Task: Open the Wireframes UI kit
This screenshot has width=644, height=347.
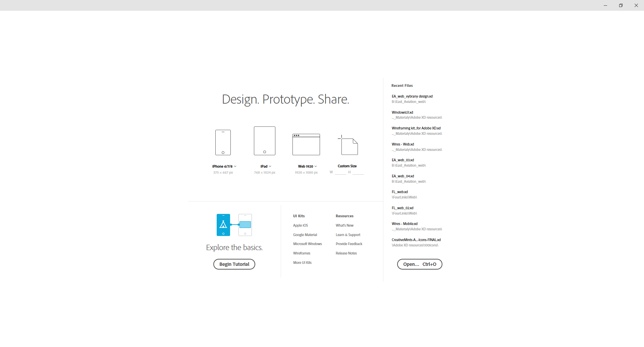Action: (x=301, y=253)
